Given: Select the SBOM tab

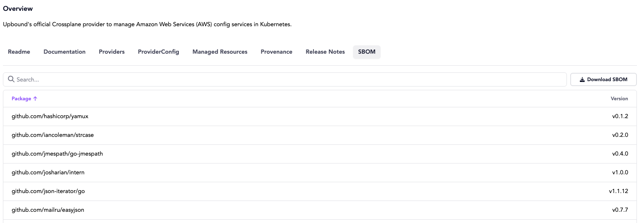Looking at the screenshot, I should pyautogui.click(x=366, y=52).
